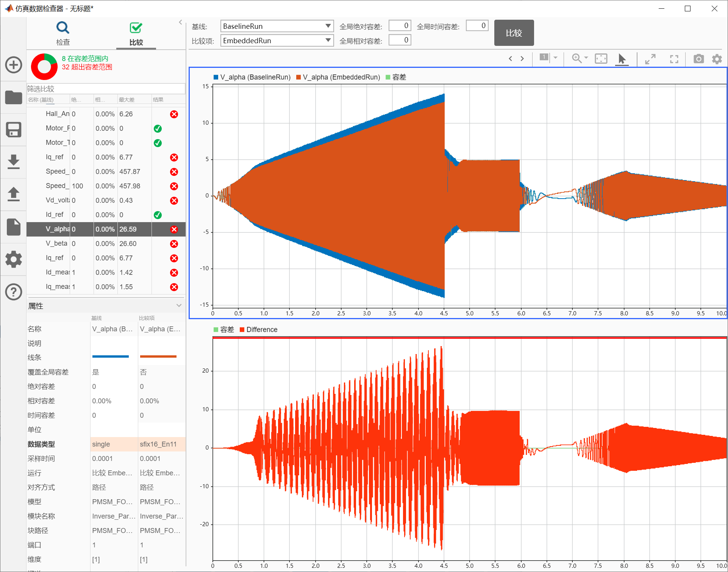728x572 pixels.
Task: Open the sidebar help question mark icon
Action: pyautogui.click(x=14, y=292)
